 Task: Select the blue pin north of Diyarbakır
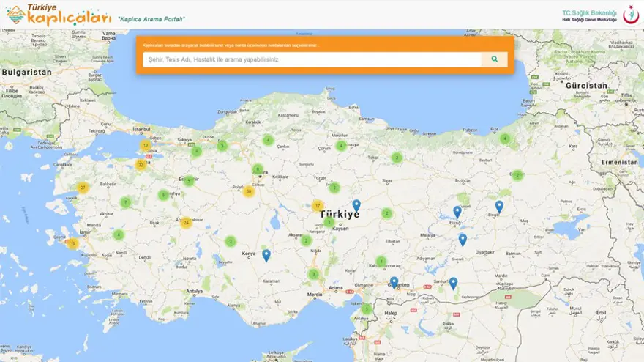coord(463,240)
